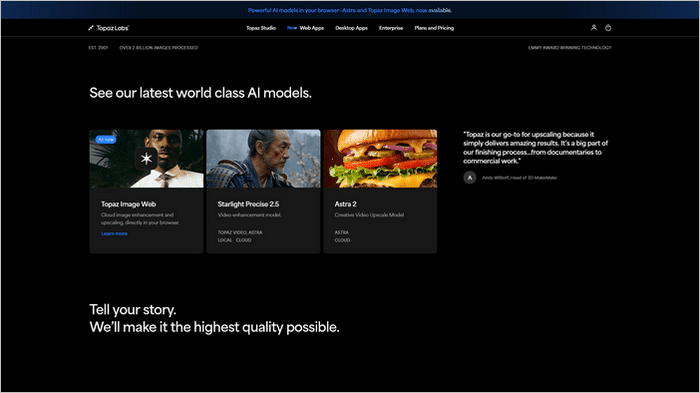Open the Topaz Studio menu item

point(261,28)
